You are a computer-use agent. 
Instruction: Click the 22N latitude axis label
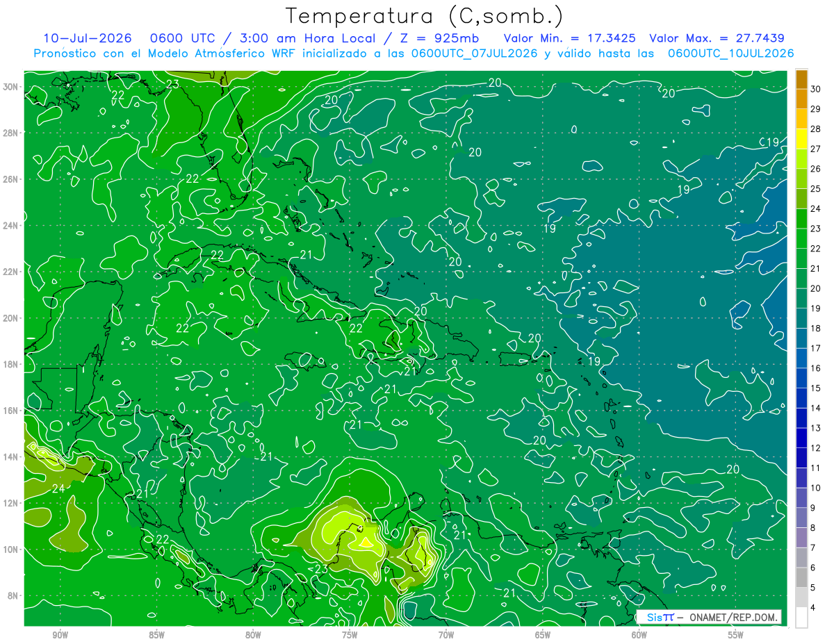coord(11,272)
